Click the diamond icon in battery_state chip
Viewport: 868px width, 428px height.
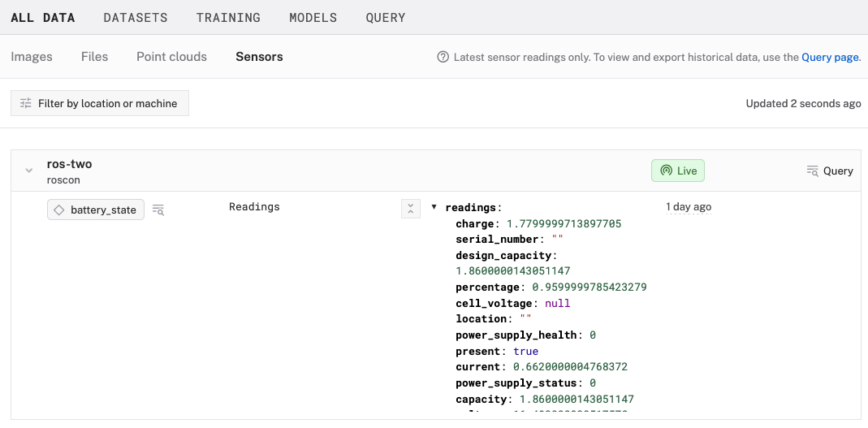click(59, 210)
